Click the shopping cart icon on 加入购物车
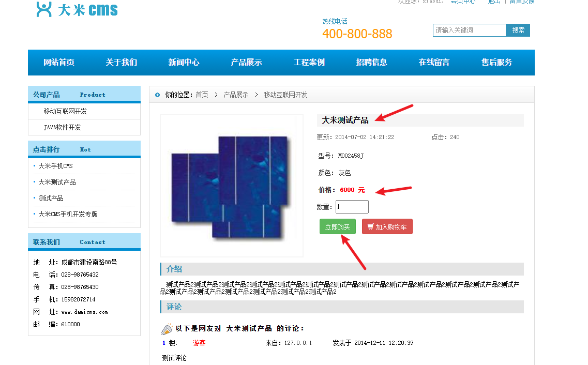 (370, 227)
